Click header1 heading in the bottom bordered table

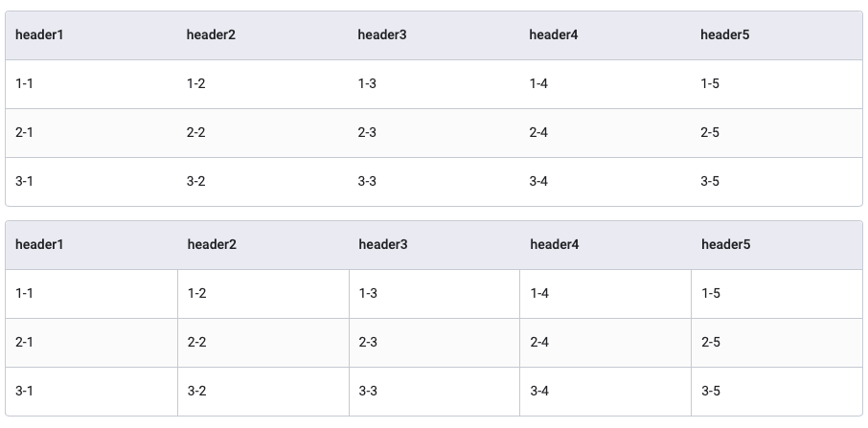39,245
